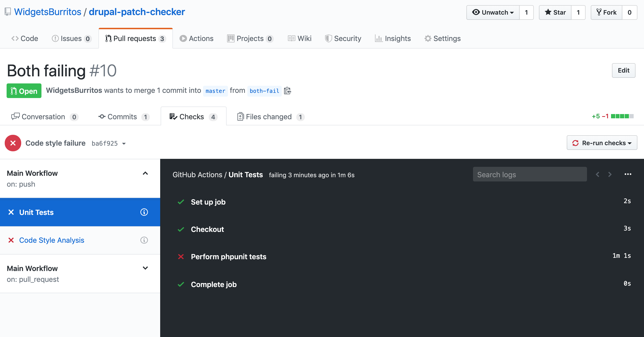Open the Unwatch dropdown
644x337 pixels.
tap(493, 12)
